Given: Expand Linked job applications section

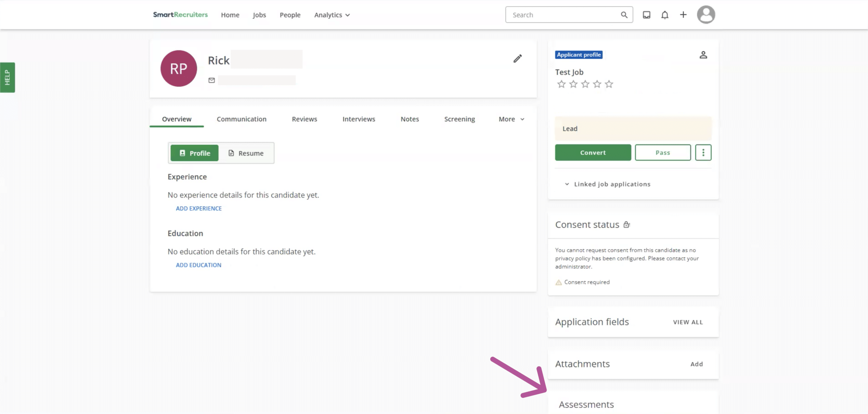Looking at the screenshot, I should click(607, 184).
